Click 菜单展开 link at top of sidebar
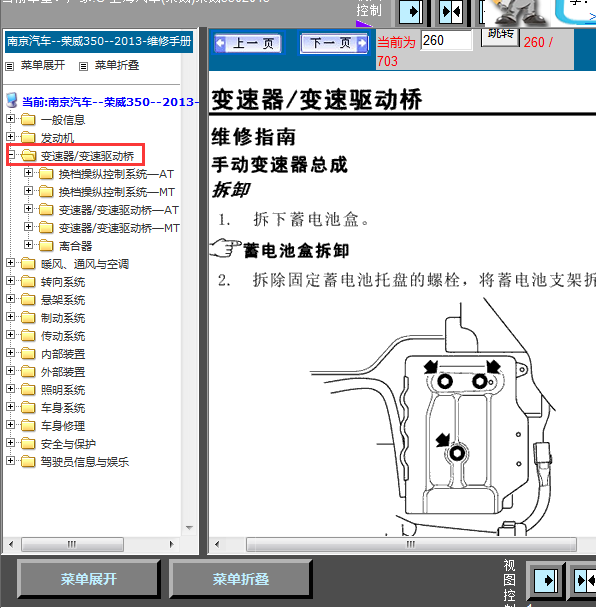 (x=43, y=65)
